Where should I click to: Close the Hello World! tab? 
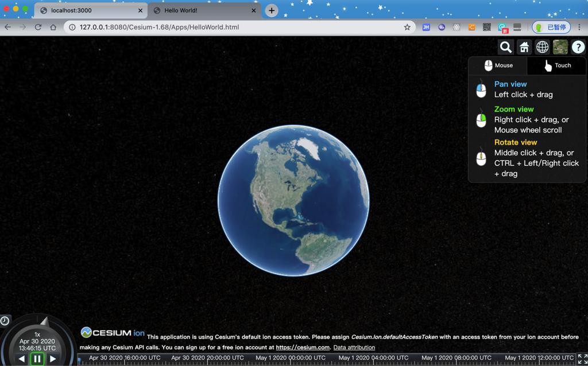coord(253,10)
